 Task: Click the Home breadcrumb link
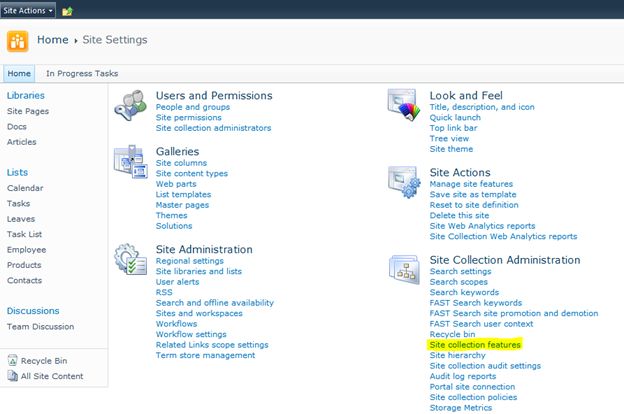click(52, 40)
